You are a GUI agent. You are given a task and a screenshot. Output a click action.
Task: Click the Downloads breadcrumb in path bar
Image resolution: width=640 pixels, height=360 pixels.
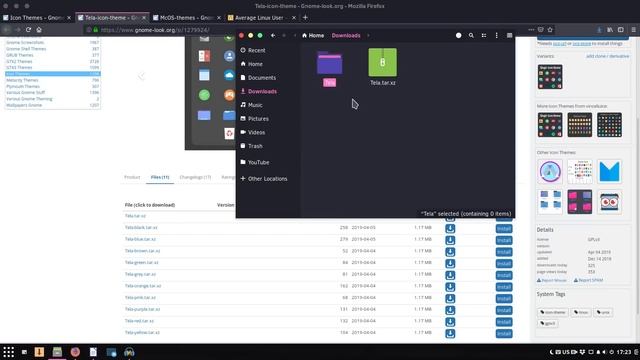coord(346,36)
